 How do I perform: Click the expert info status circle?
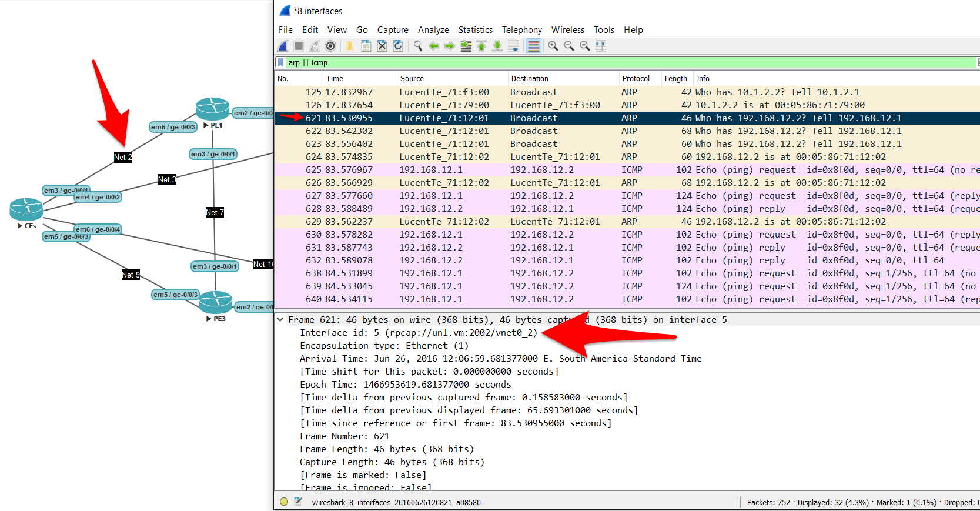[284, 502]
